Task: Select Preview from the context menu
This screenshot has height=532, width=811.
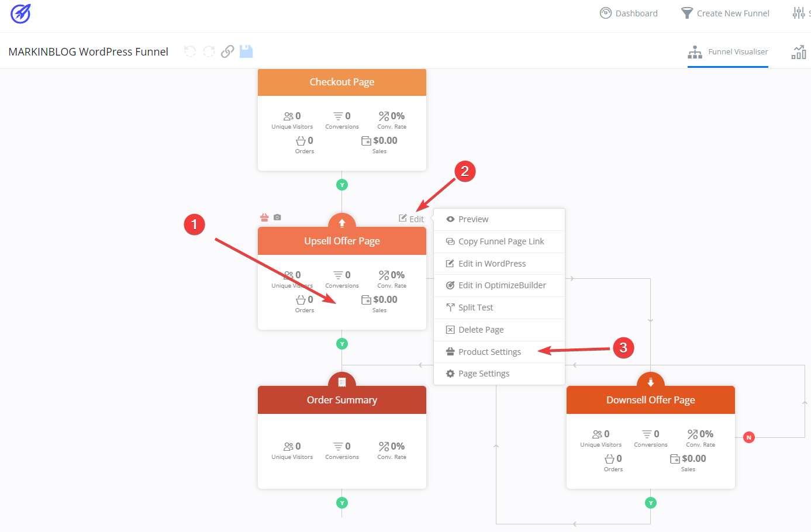Action: tap(473, 219)
